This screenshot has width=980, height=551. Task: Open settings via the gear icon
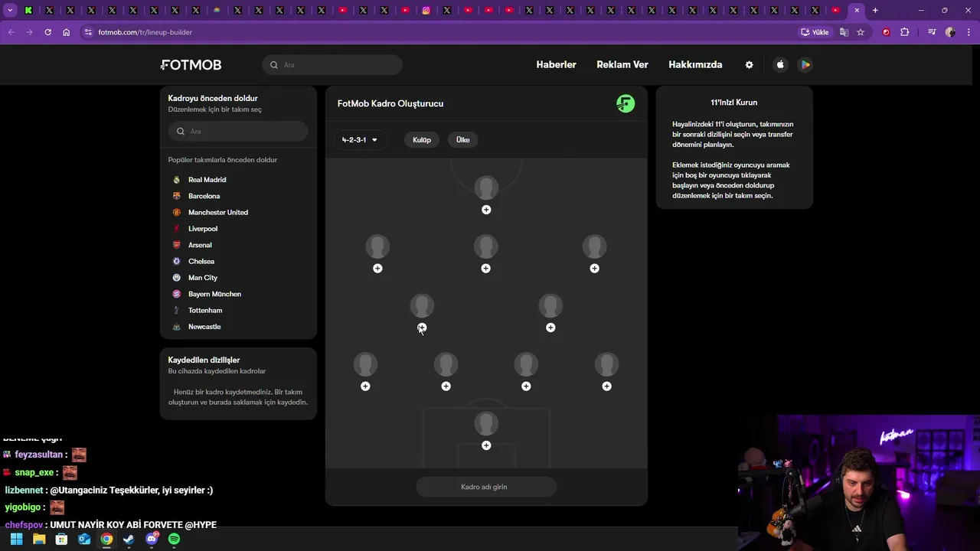[x=750, y=65]
